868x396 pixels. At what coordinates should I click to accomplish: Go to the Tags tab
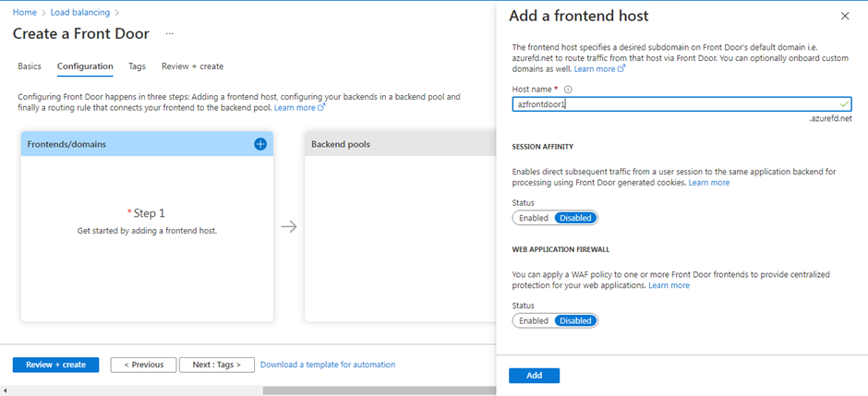point(138,66)
